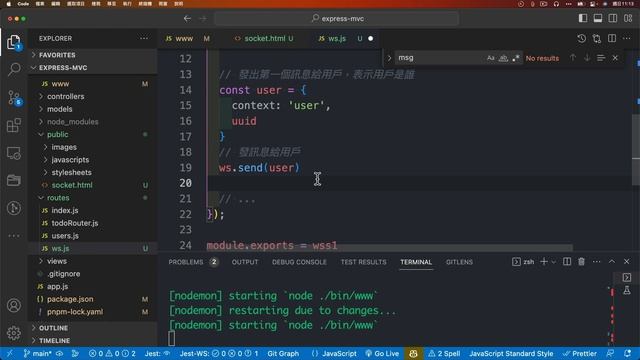Switch to socket.html editor tab

click(264, 38)
